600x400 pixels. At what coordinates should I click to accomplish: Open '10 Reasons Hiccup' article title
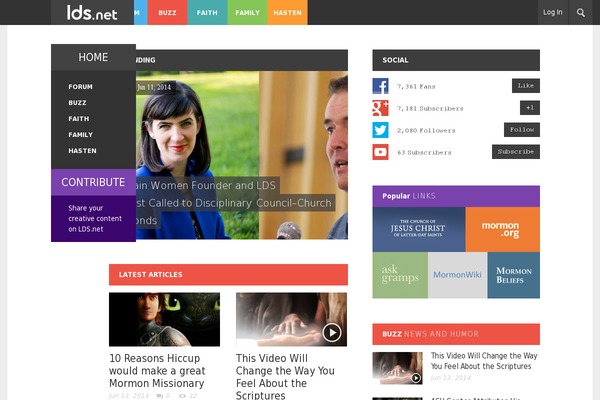click(x=157, y=371)
